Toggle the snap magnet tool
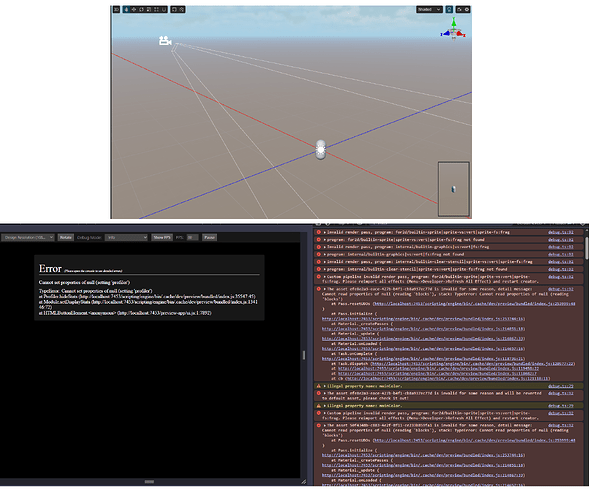589x500 pixels. [164, 9]
